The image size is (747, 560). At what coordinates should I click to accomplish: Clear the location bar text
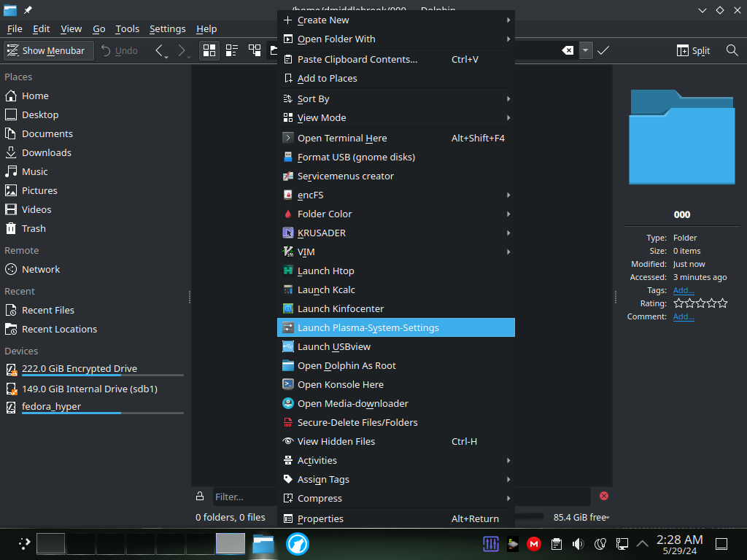[568, 50]
